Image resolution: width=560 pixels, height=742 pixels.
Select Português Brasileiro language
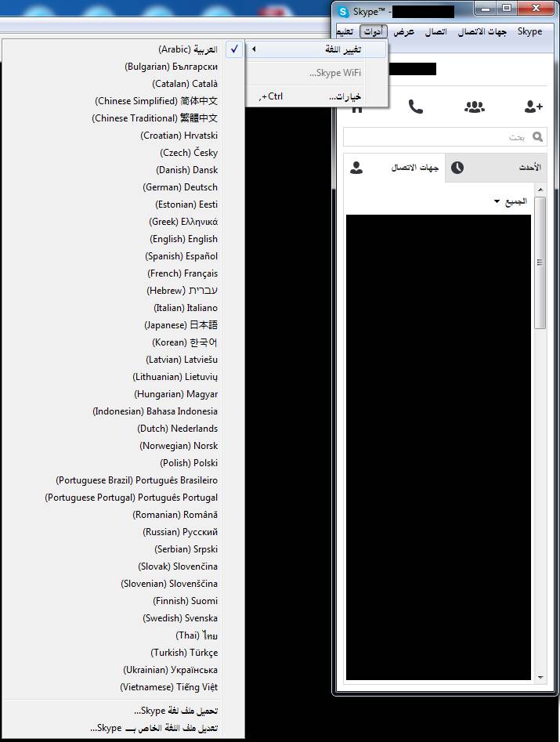[x=123, y=480]
